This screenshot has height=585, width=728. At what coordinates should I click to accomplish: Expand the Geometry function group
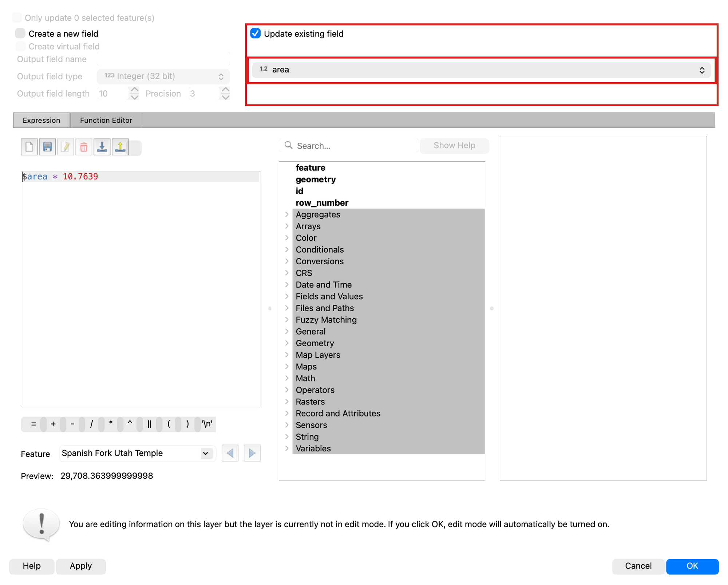[x=287, y=343]
